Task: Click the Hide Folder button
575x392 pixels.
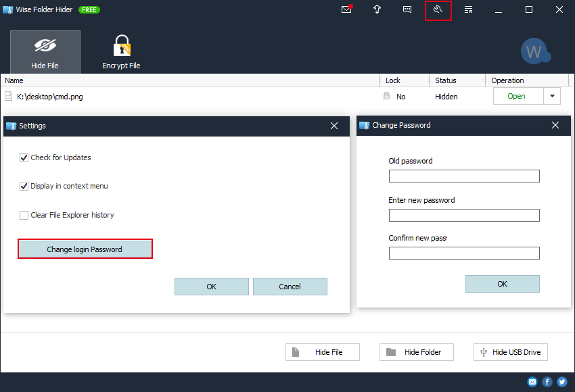Action: point(417,352)
